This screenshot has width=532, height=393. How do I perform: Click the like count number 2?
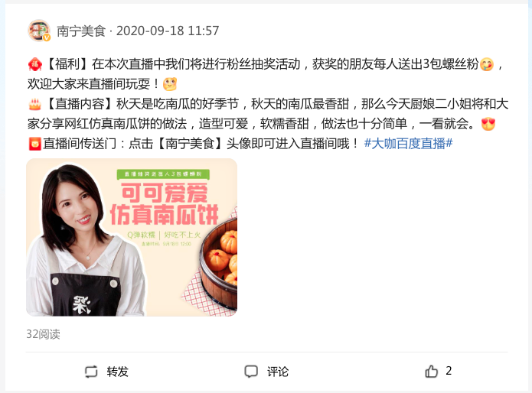click(x=449, y=371)
